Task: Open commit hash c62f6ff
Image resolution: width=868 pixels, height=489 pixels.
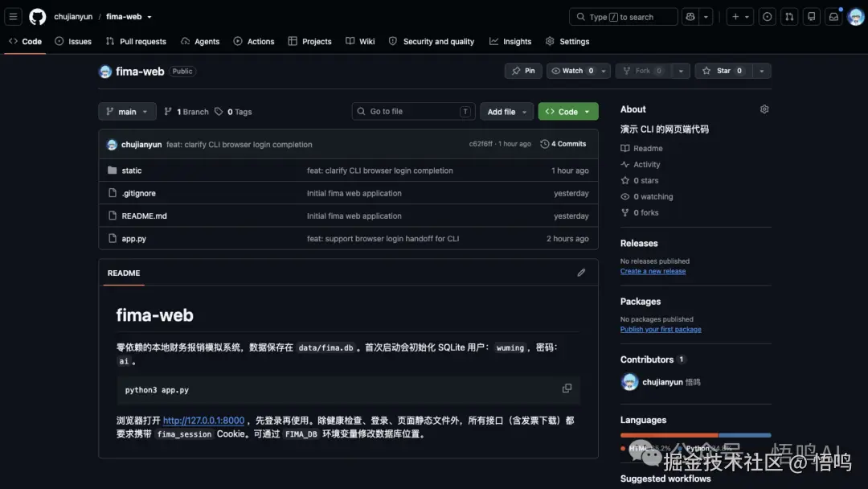Action: (x=481, y=144)
